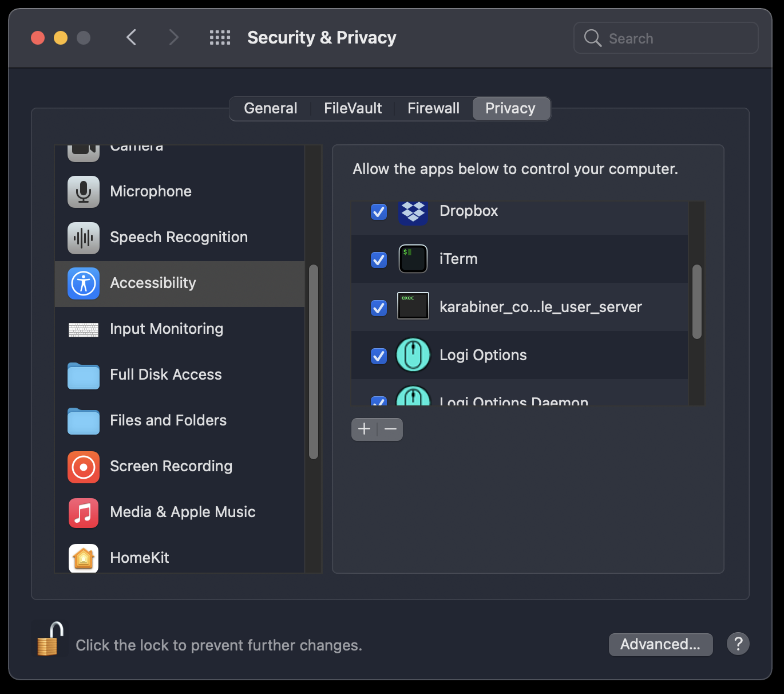This screenshot has width=784, height=694.
Task: Click the Speech Recognition waveform icon
Action: point(83,238)
